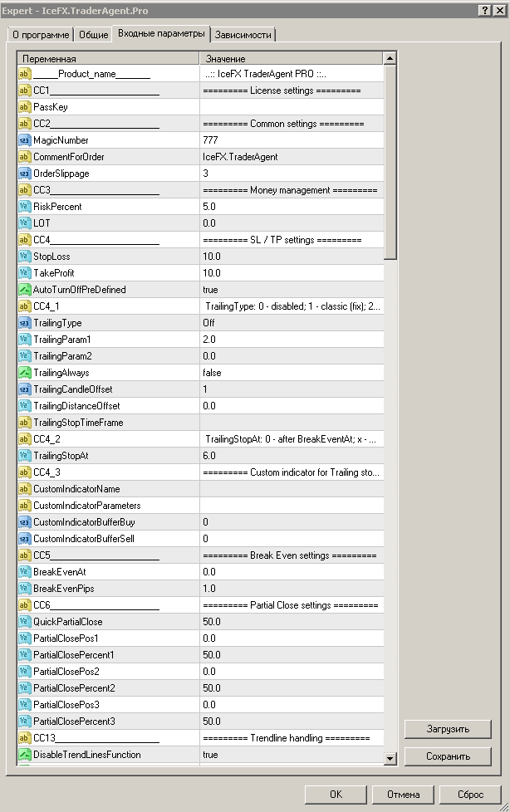Viewport: 510px width, 812px height.
Task: Click the string icon beside TrailingStopTimeFrame
Action: click(x=24, y=423)
